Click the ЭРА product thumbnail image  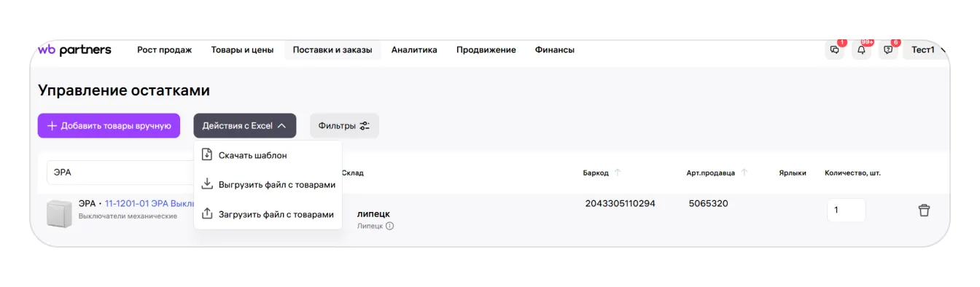click(x=59, y=213)
